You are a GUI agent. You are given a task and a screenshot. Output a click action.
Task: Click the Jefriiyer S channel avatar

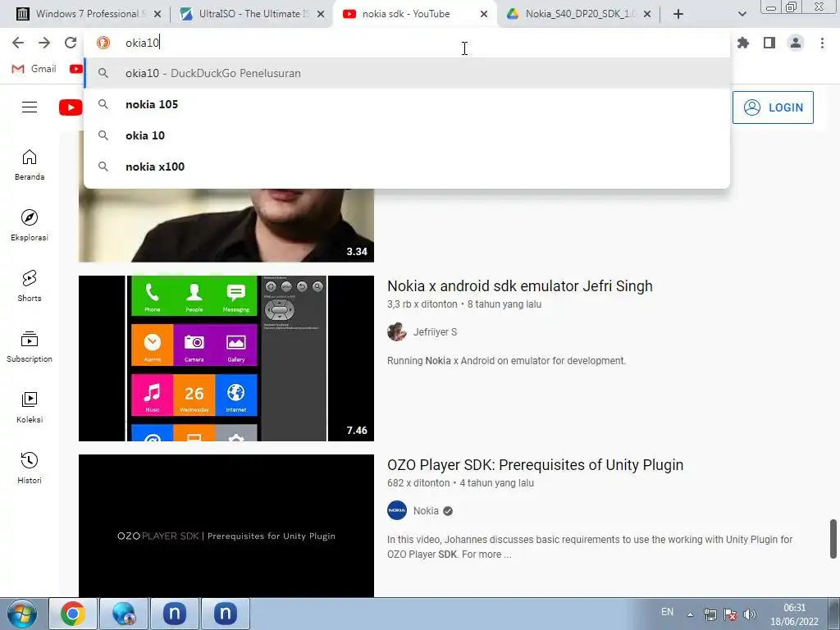tap(397, 332)
